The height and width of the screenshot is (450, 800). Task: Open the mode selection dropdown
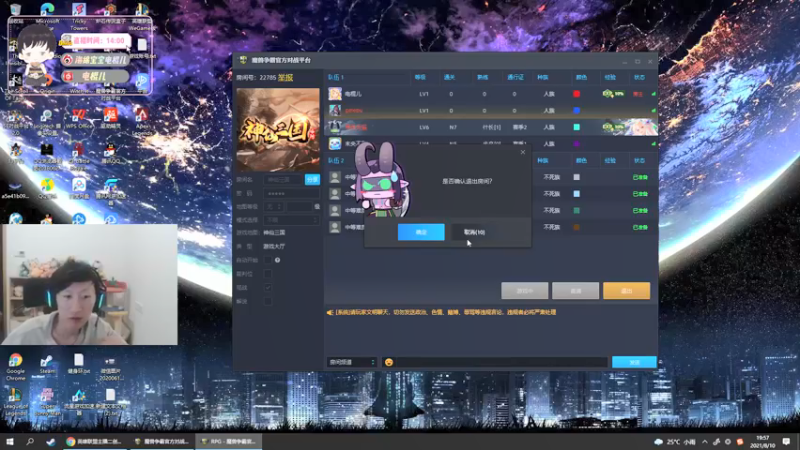click(291, 220)
